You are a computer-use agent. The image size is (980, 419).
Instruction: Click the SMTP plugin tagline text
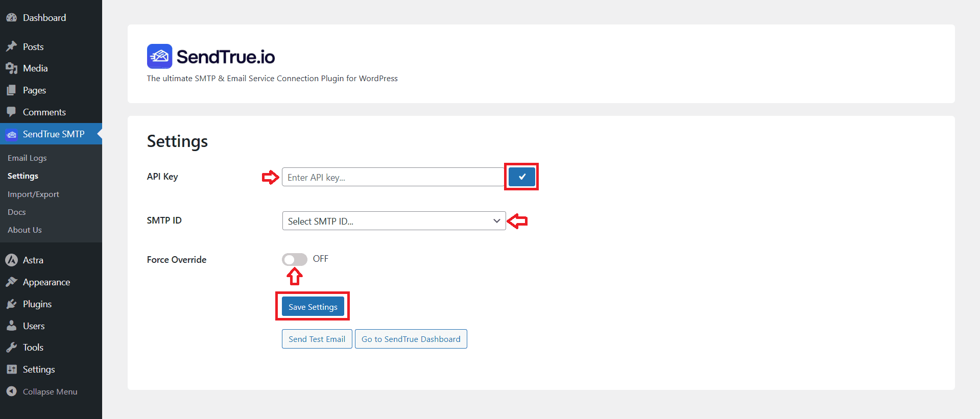point(272,79)
